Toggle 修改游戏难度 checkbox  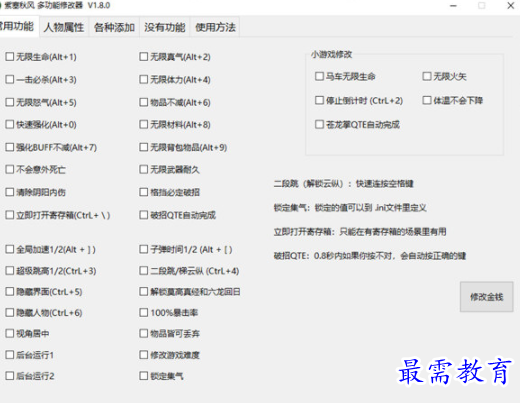point(144,355)
